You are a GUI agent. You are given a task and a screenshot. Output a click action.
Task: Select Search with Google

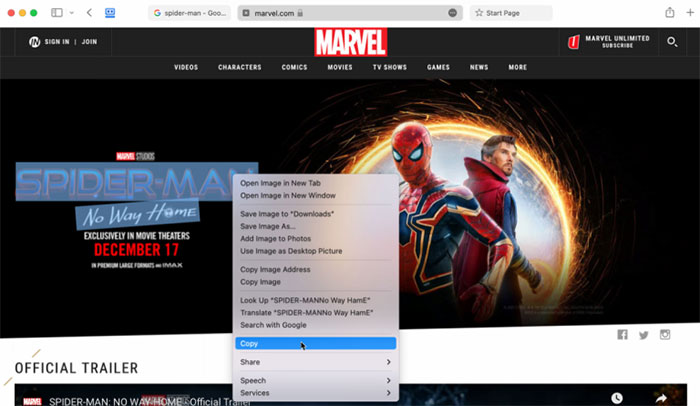(x=316, y=325)
